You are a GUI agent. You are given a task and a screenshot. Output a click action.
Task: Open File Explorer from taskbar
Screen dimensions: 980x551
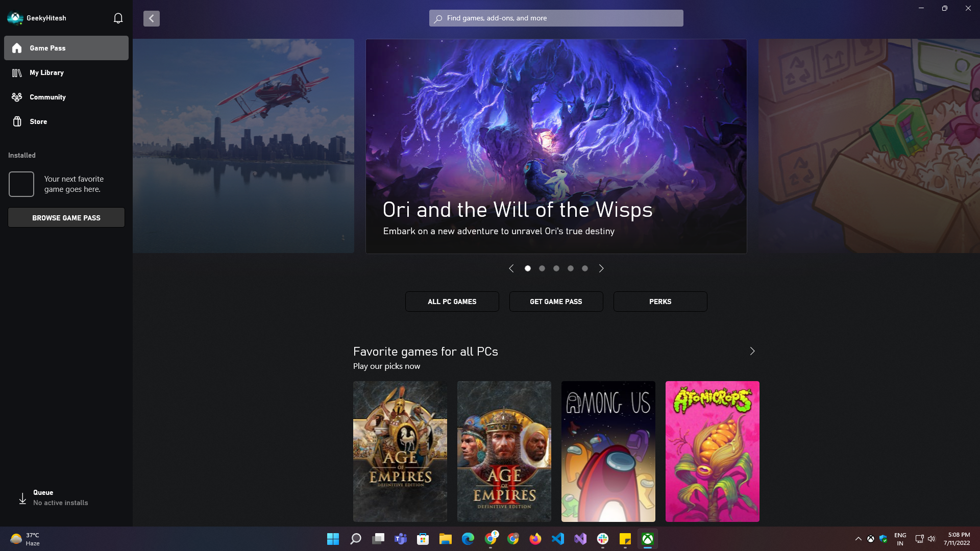click(x=446, y=539)
